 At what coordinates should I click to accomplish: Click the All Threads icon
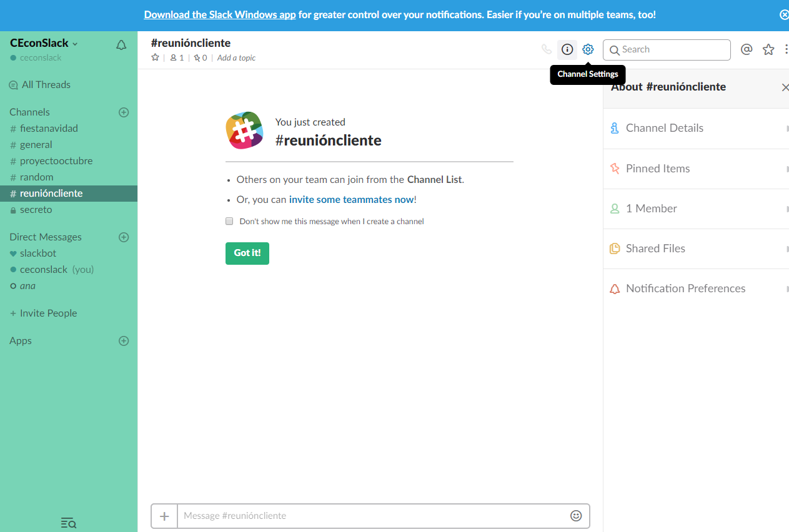point(13,85)
